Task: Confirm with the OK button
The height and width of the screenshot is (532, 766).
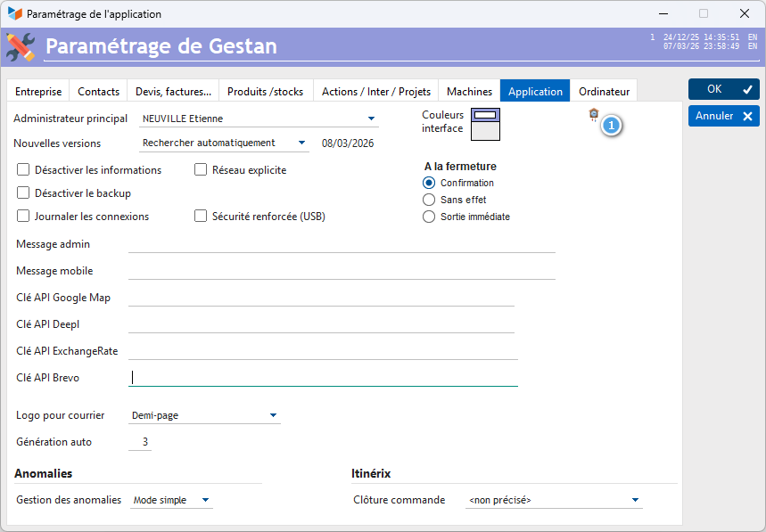Action: 723,89
